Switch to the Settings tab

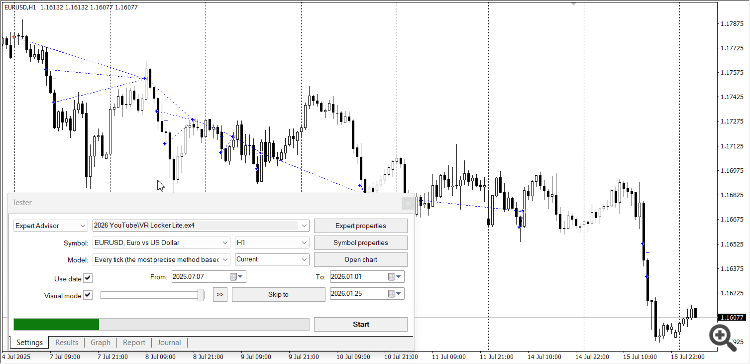(30, 342)
